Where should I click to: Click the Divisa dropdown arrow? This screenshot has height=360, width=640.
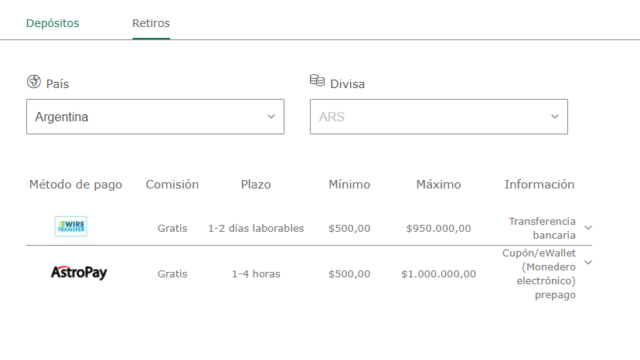pos(555,117)
